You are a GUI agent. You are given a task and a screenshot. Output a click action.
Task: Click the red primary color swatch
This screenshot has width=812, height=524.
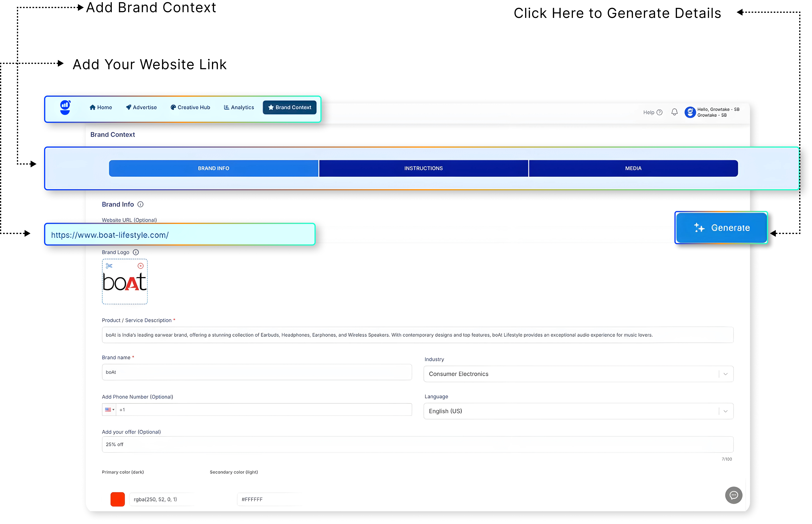tap(117, 499)
